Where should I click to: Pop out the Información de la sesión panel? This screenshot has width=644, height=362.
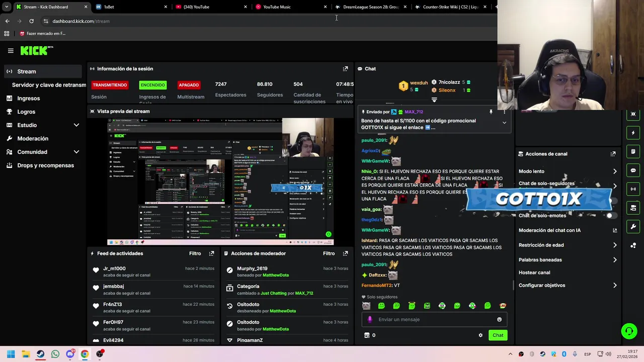click(345, 69)
